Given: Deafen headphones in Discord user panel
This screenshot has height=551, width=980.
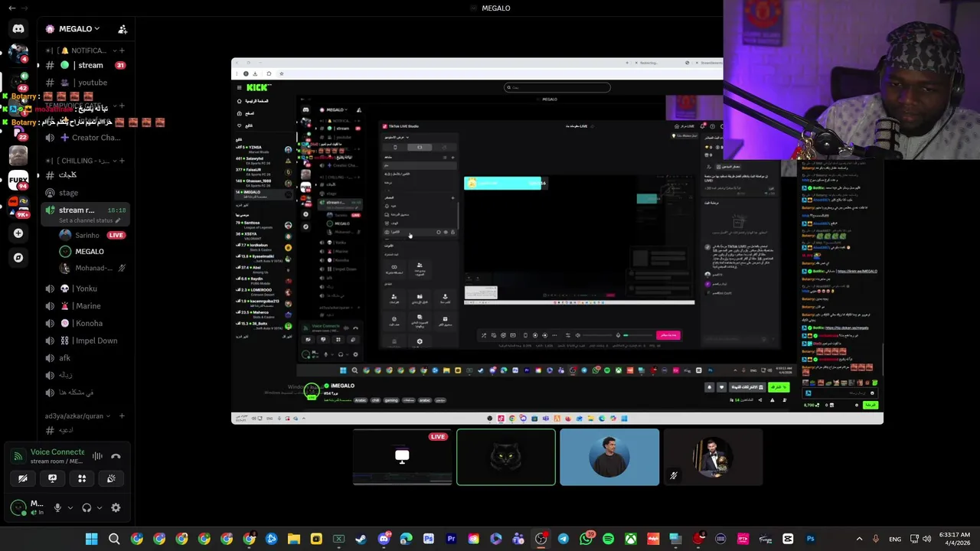Looking at the screenshot, I should point(87,507).
